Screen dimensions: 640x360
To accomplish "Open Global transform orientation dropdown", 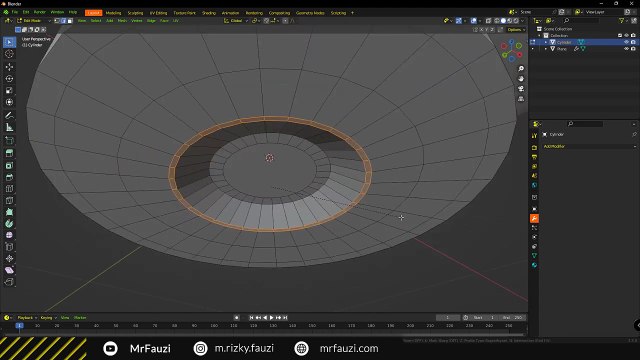I will (x=236, y=20).
